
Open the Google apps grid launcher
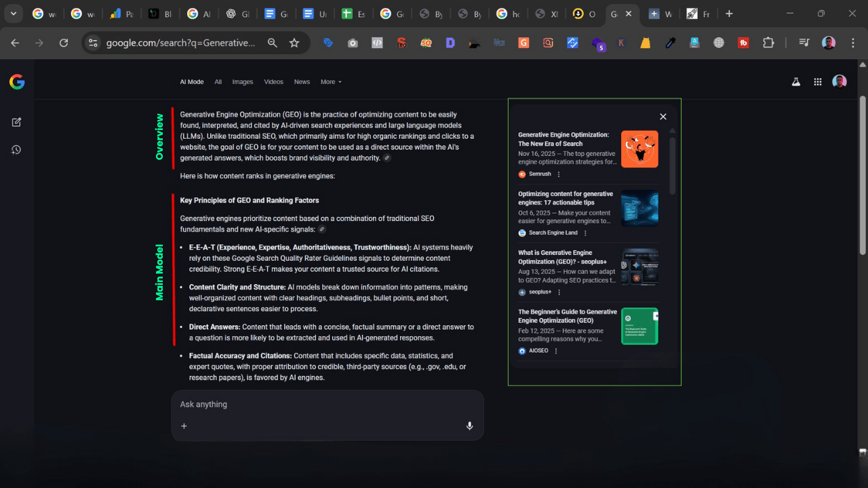(x=818, y=81)
